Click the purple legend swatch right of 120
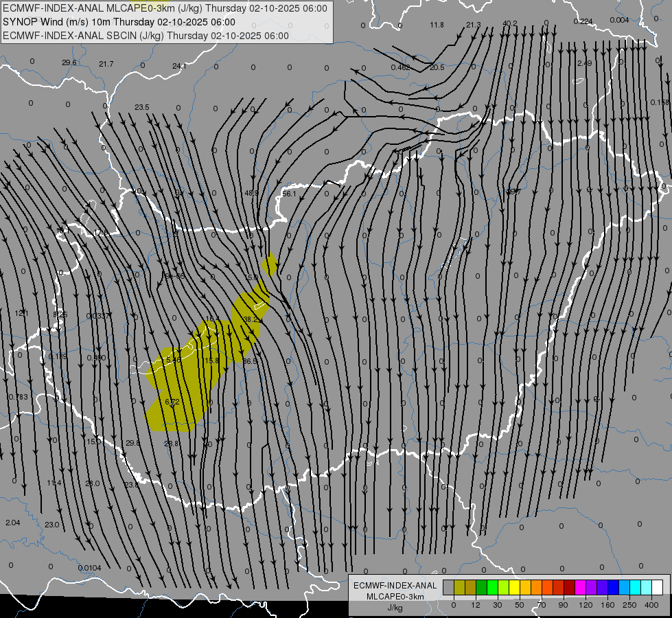This screenshot has height=618, width=672. [x=592, y=588]
